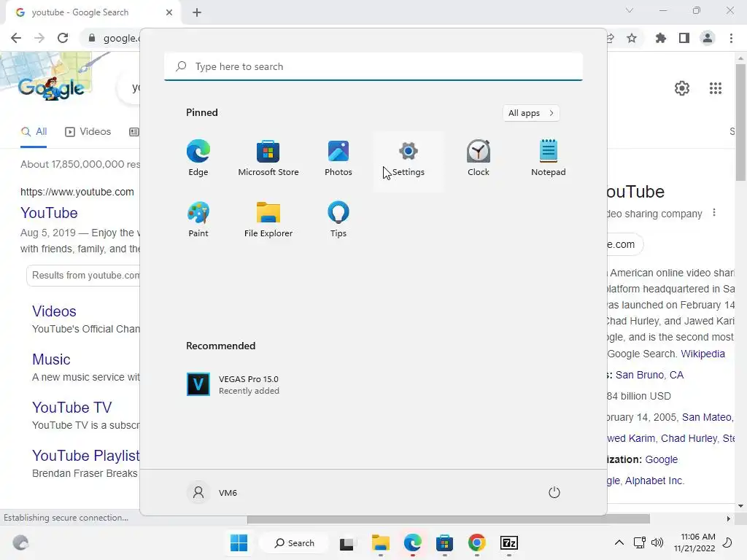Click the Chrome vertical scrollbar
The height and width of the screenshot is (560, 747).
(740, 122)
